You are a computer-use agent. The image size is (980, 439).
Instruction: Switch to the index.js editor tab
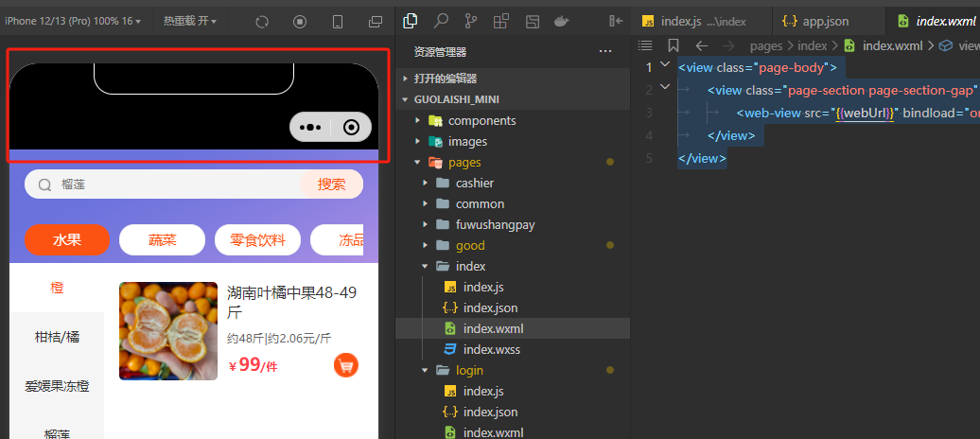point(701,21)
